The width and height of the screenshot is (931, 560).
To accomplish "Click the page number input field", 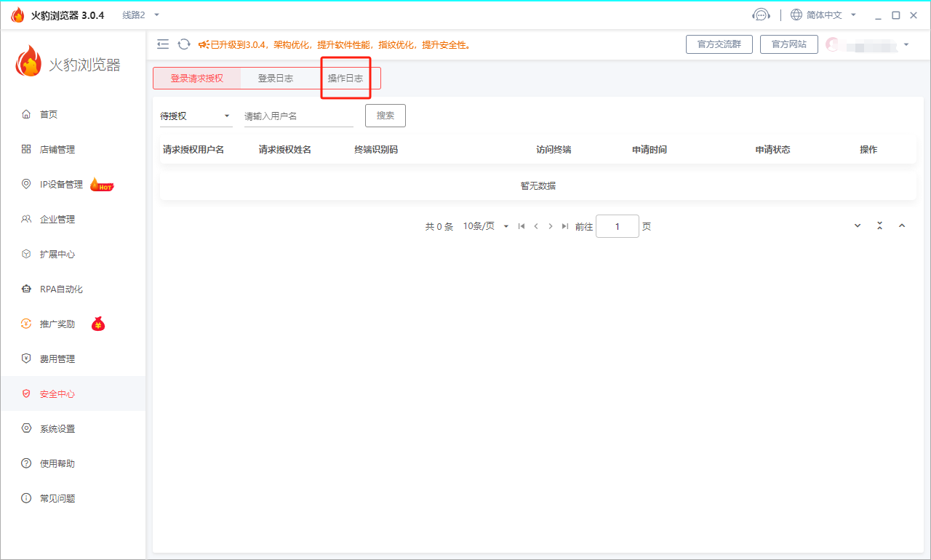I will tap(617, 226).
